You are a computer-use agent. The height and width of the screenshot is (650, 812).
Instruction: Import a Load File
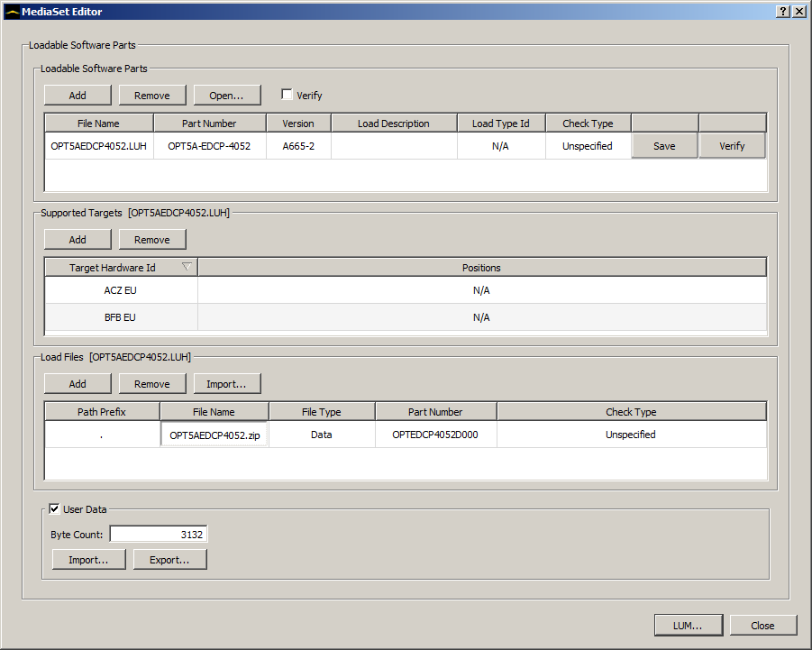pos(226,383)
